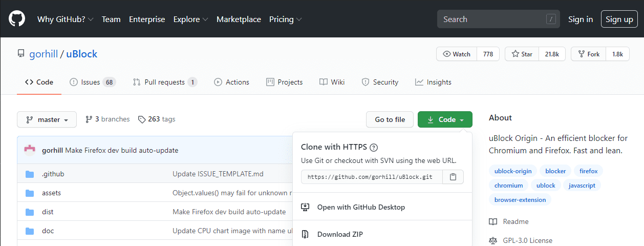Expand the Why GitHub? menu

coord(65,19)
